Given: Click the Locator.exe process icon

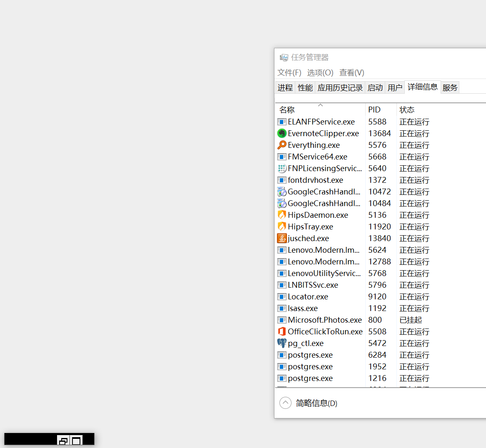Looking at the screenshot, I should [x=282, y=297].
